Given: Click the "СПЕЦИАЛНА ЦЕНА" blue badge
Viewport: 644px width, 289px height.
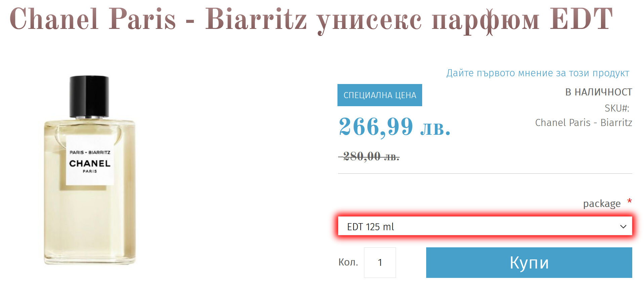Looking at the screenshot, I should [x=379, y=95].
